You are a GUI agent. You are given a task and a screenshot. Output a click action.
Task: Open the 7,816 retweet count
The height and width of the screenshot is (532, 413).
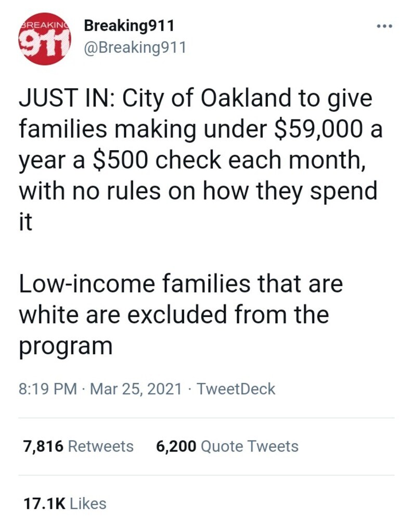point(43,446)
